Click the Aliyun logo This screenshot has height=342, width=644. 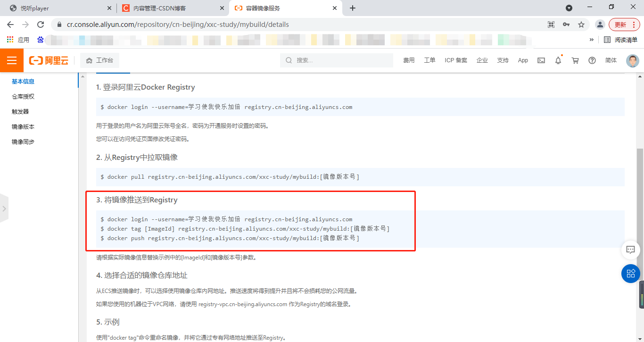click(x=49, y=60)
